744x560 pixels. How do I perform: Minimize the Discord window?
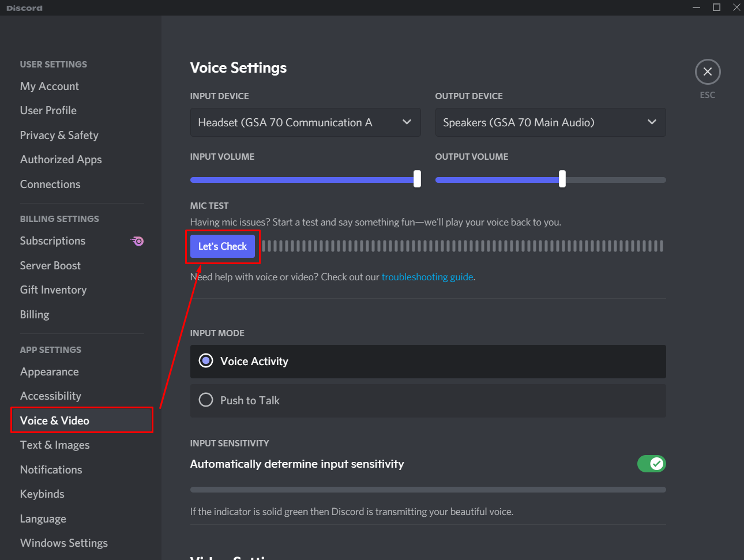pyautogui.click(x=696, y=7)
